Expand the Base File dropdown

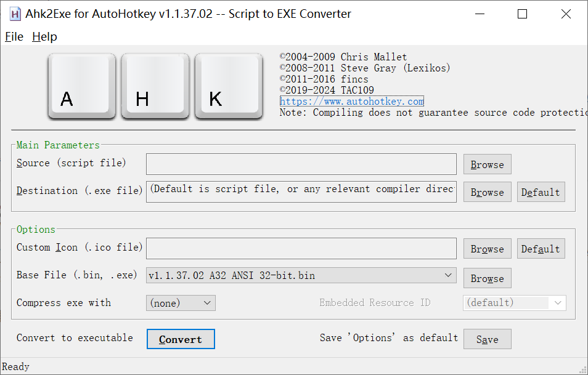301,275
